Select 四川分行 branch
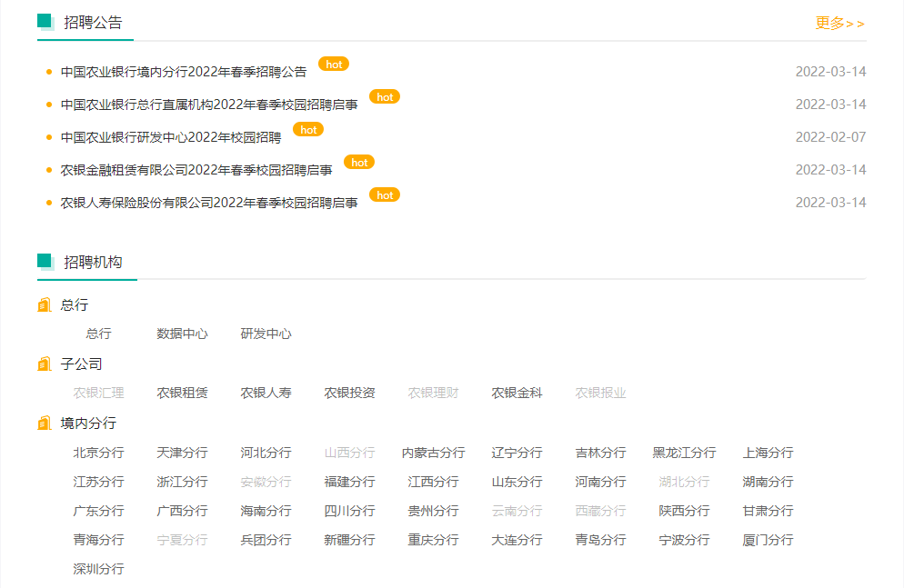 (349, 512)
